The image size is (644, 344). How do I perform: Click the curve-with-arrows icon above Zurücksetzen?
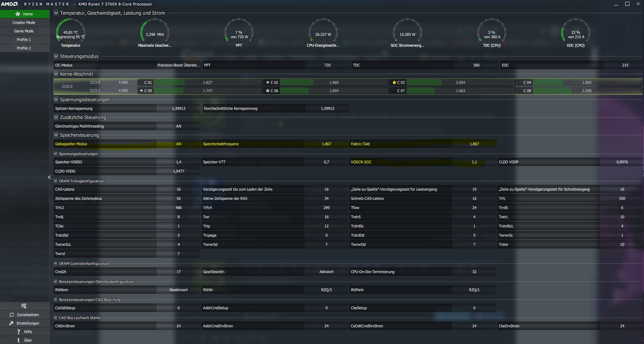click(24, 306)
